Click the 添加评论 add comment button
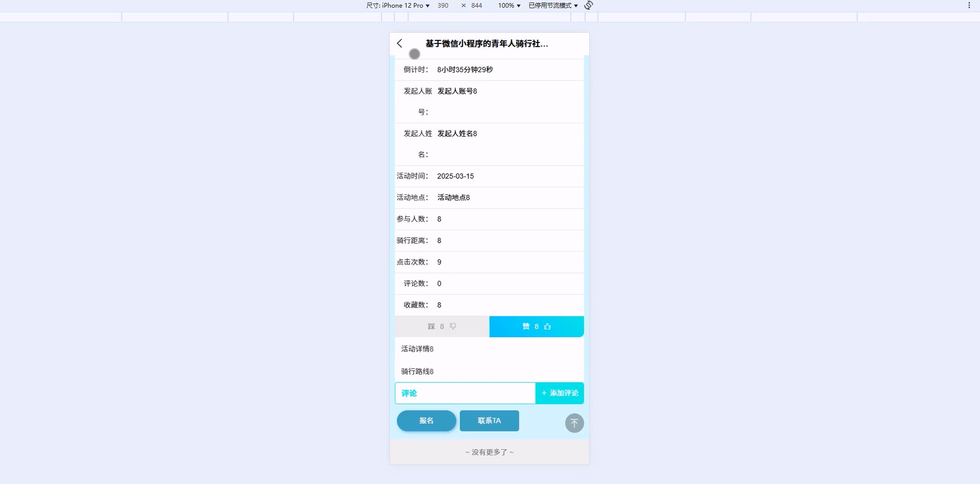The height and width of the screenshot is (484, 980). pyautogui.click(x=560, y=393)
